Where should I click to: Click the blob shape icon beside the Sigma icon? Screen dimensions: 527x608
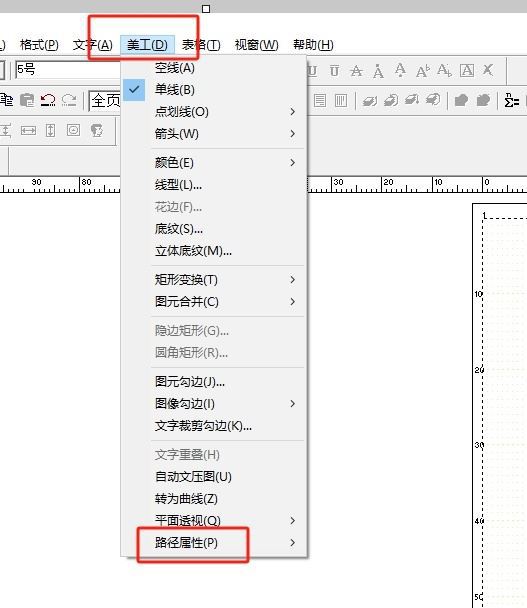click(x=483, y=100)
